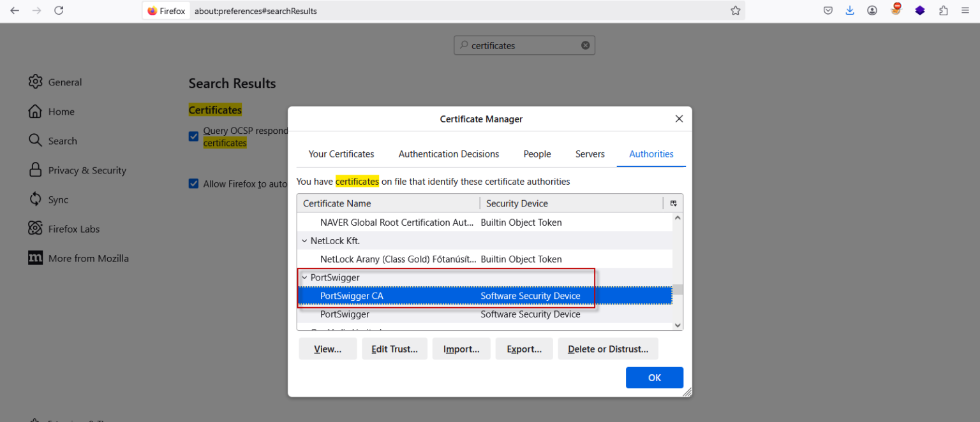Collapse the PortSwigger certificate group
The image size is (980, 422).
click(x=304, y=277)
